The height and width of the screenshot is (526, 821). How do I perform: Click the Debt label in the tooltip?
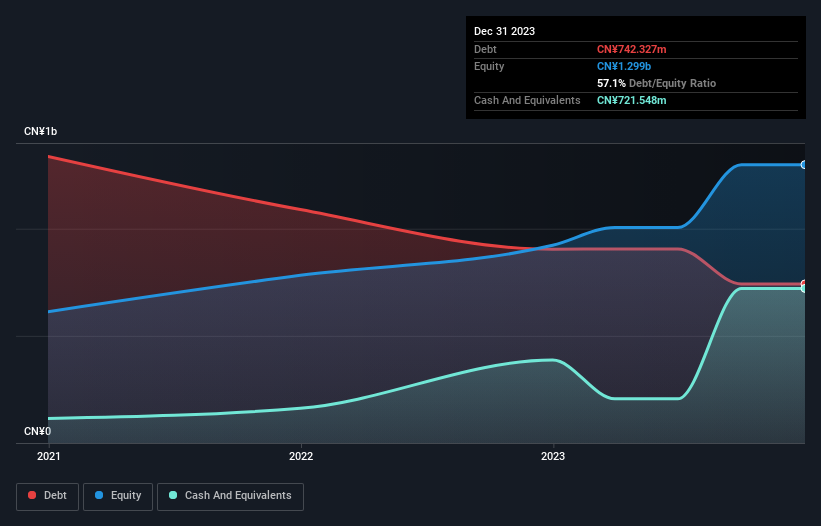click(x=485, y=49)
